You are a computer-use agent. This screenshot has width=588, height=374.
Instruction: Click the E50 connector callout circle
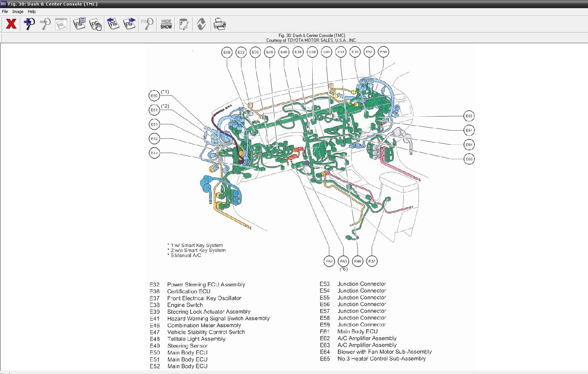[x=154, y=96]
